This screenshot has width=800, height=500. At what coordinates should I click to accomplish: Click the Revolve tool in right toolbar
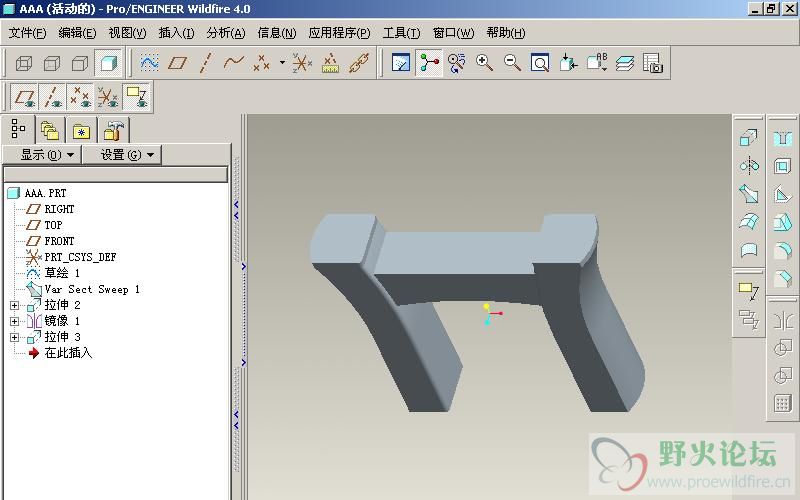[x=749, y=166]
